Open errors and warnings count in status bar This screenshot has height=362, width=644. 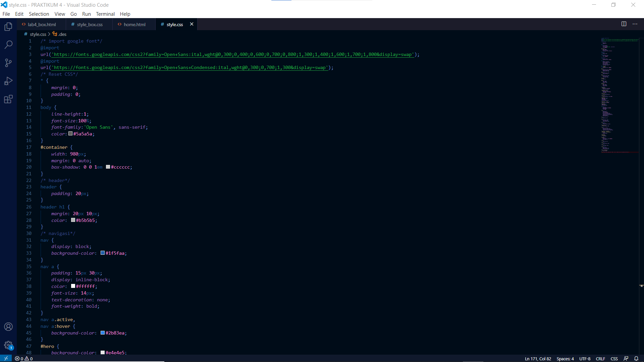24,359
